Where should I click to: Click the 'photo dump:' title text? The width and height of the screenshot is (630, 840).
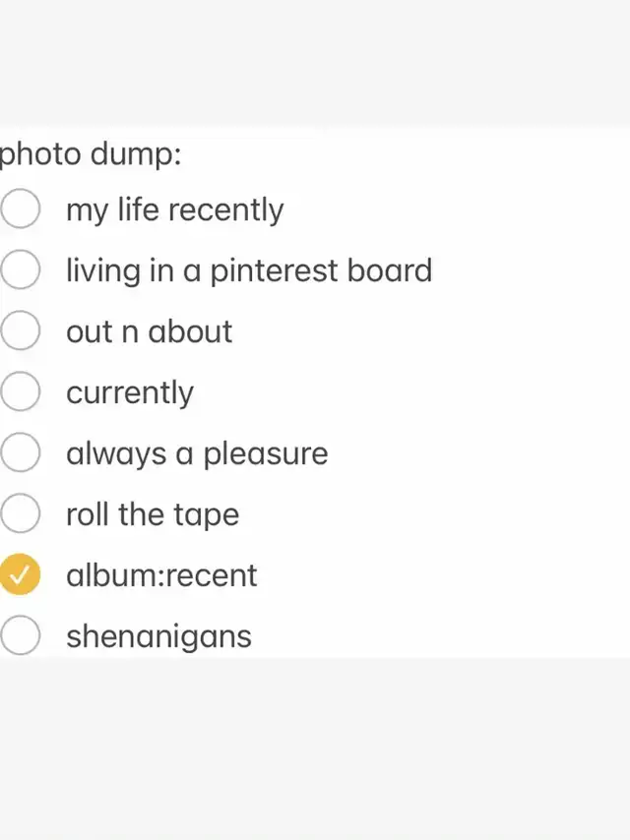pos(91,155)
